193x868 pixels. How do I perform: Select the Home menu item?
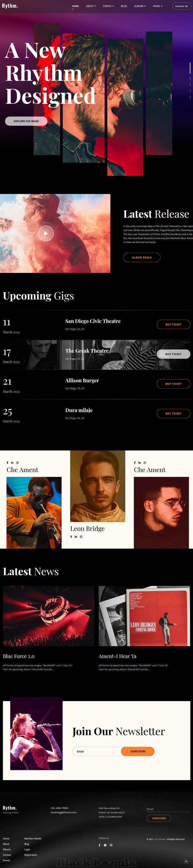[x=75, y=6]
